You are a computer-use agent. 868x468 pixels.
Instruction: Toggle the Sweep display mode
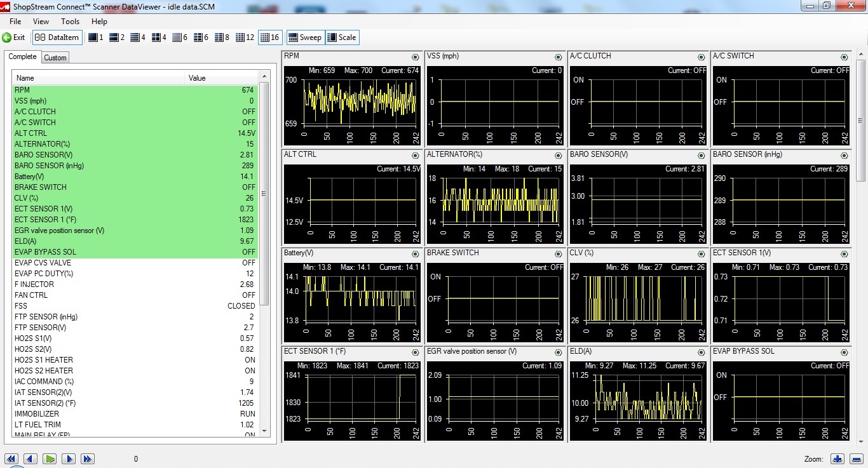click(x=305, y=37)
